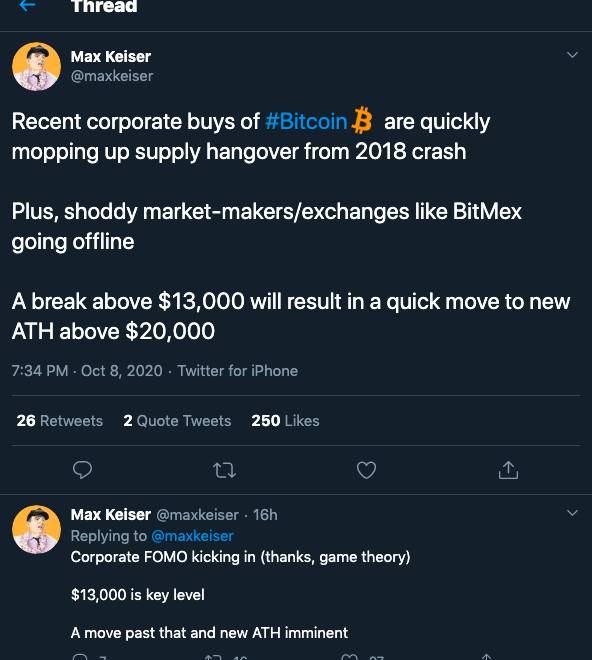
Task: Open the Twitter for iPhone source link
Action: click(x=237, y=371)
